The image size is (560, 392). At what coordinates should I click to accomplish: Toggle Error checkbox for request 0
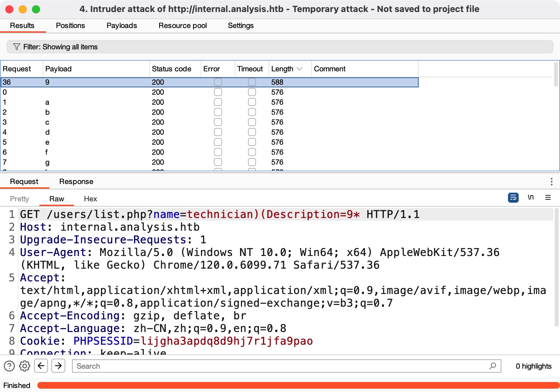pos(218,92)
